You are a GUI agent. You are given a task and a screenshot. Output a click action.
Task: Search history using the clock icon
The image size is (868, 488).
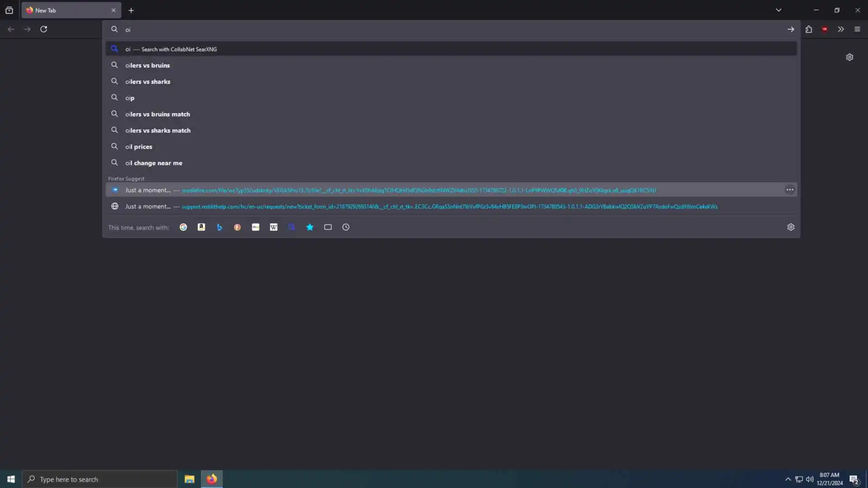pyautogui.click(x=346, y=227)
